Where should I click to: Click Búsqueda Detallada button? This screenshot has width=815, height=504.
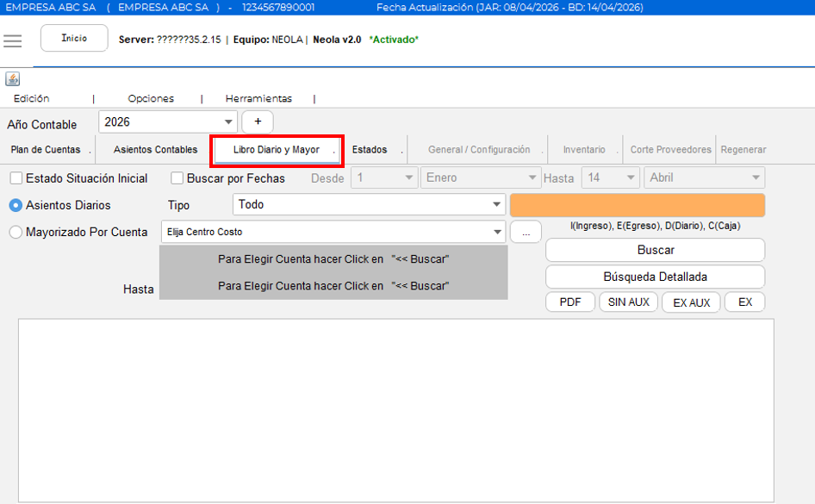[656, 277]
